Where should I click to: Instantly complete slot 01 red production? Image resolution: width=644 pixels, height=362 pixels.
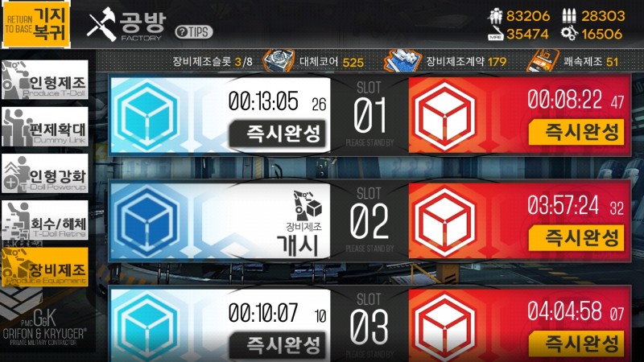pyautogui.click(x=576, y=132)
